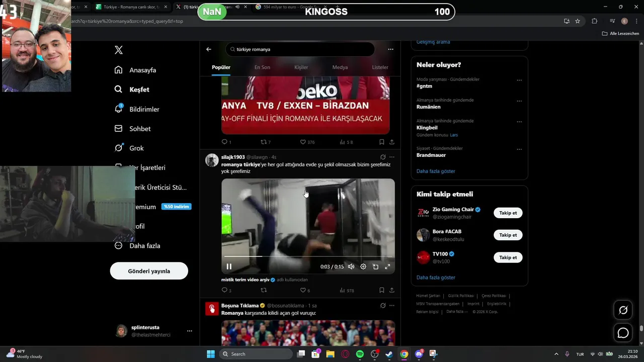This screenshot has height=362, width=644.
Task: Select the Popüler tab
Action: 221,67
